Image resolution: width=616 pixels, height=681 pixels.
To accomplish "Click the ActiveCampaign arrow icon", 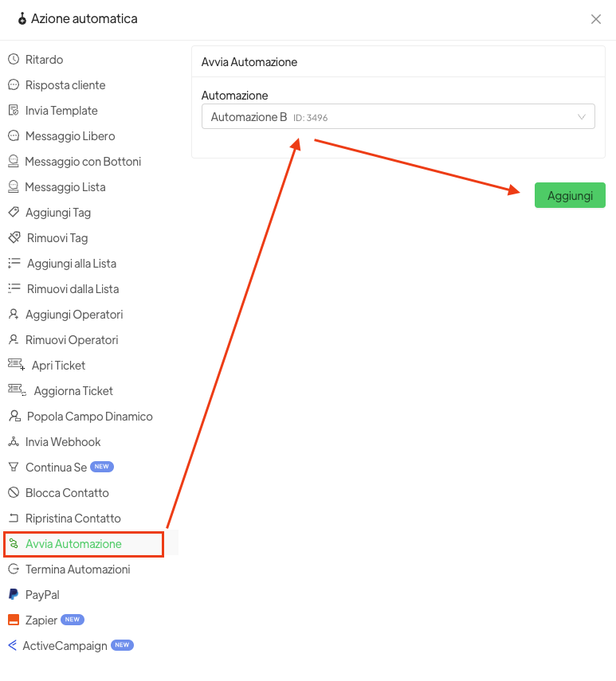I will click(x=12, y=646).
